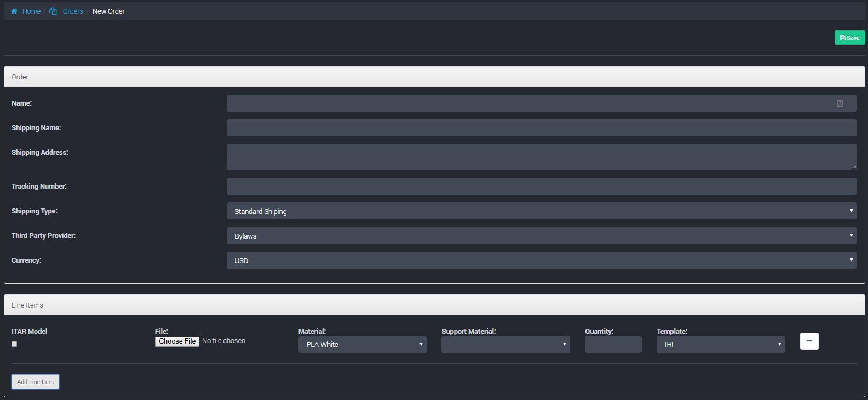Screen dimensions: 868x400
Task: Open the Shipping Type dropdown
Action: 541,211
